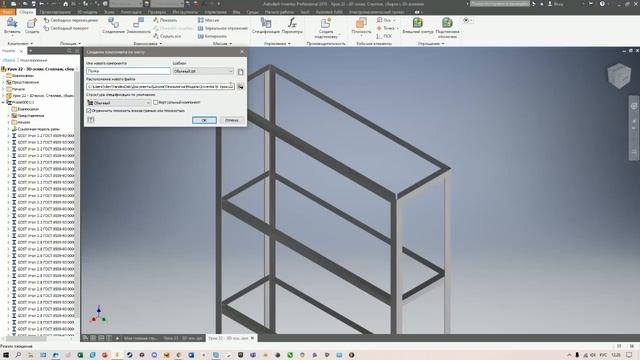Click the template browse icon in dialog
This screenshot has width=640, height=360.
pos(240,71)
